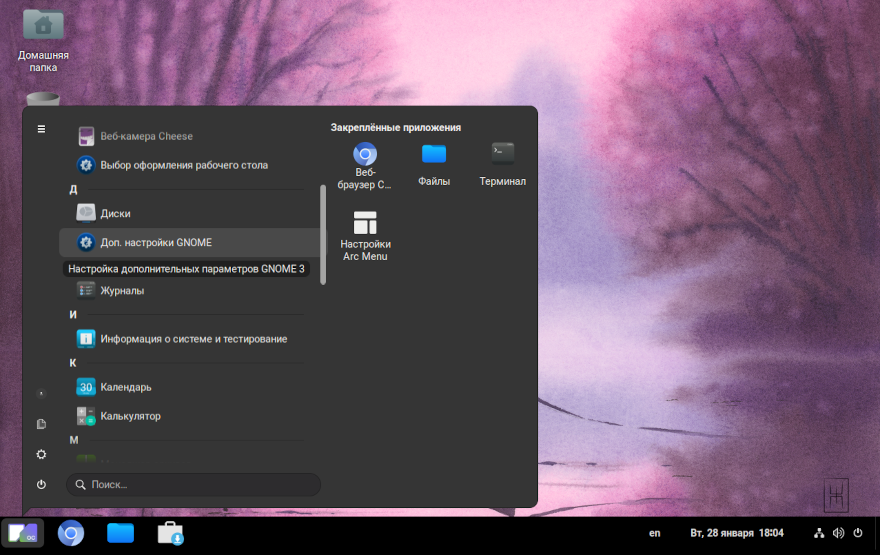This screenshot has height=555, width=880.
Task: Open Диски from the application list
Action: [x=115, y=213]
